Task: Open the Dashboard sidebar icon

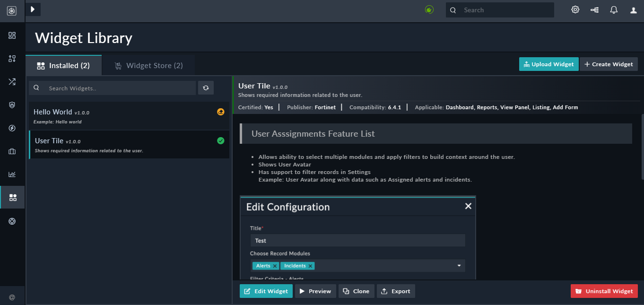Action: pos(12,35)
